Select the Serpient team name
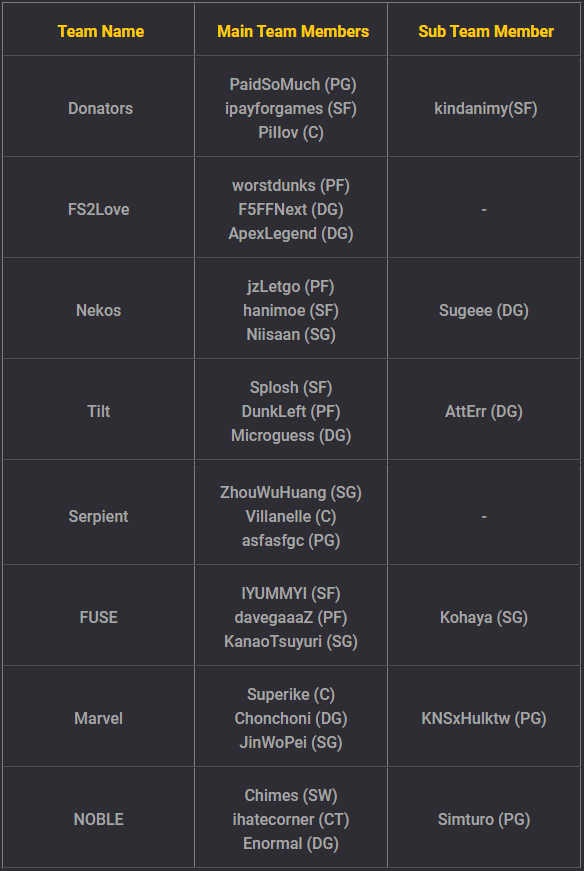The height and width of the screenshot is (871, 584). (x=98, y=517)
